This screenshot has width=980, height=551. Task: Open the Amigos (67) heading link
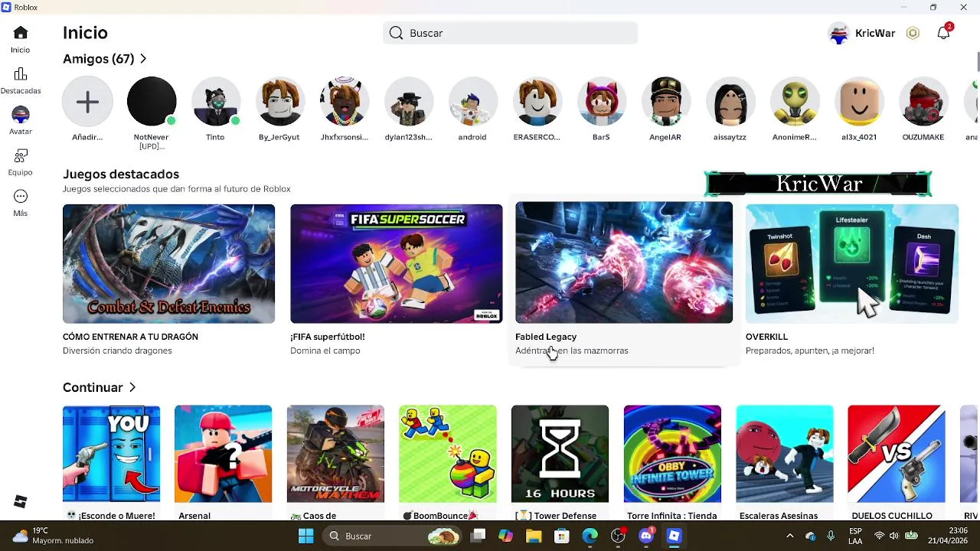[x=99, y=59]
